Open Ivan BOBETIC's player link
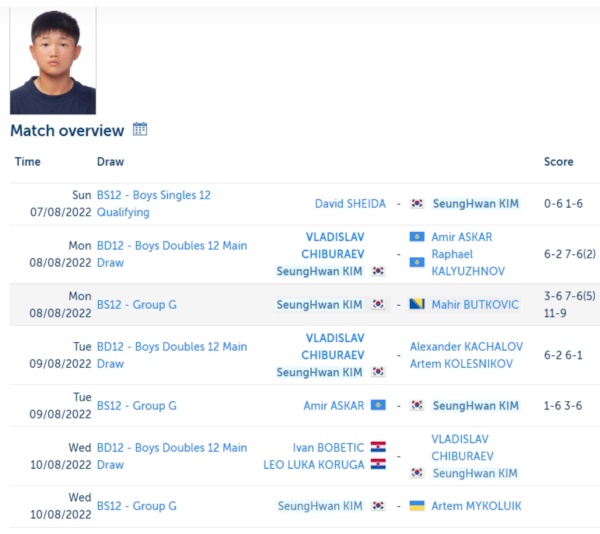Viewport: 600px width, 534px height. [328, 448]
